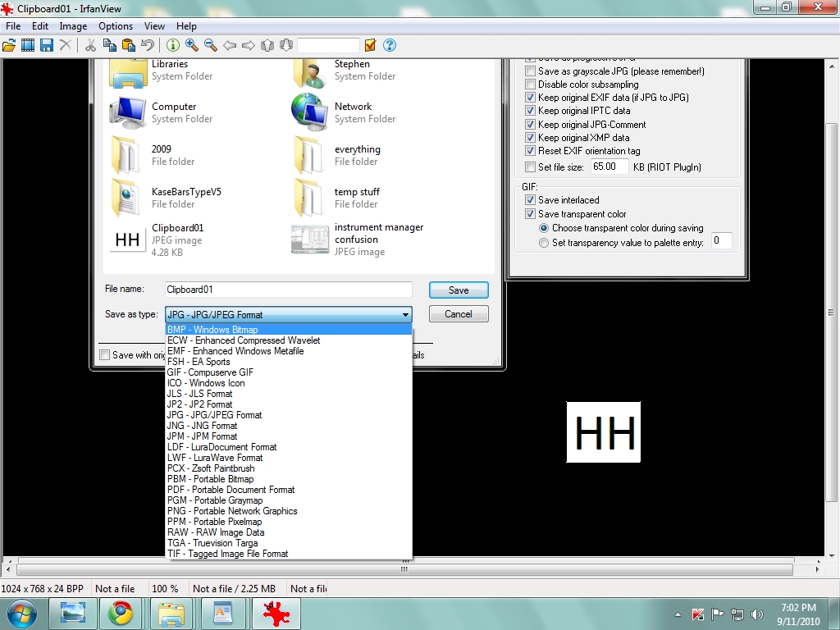Click the next page toolbar icon
The height and width of the screenshot is (630, 840).
(x=286, y=46)
